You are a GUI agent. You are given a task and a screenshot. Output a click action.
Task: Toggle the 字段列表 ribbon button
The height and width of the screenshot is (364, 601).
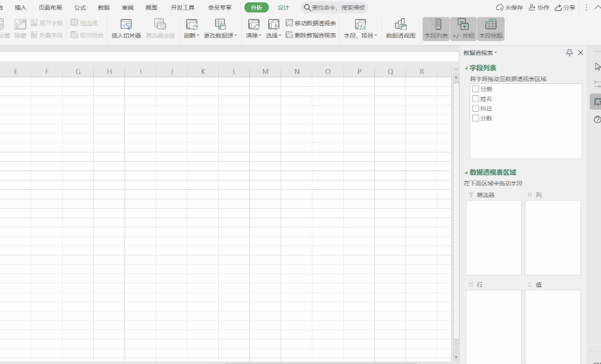(436, 29)
